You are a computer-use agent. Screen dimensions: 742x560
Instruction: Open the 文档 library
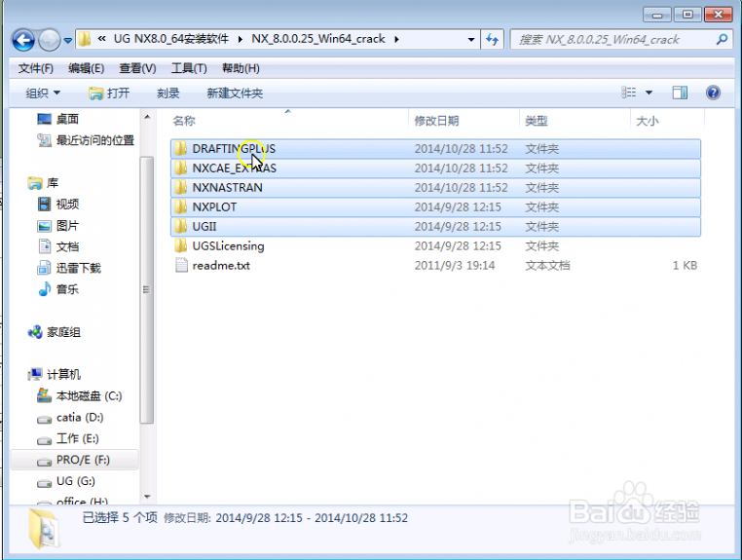point(67,246)
